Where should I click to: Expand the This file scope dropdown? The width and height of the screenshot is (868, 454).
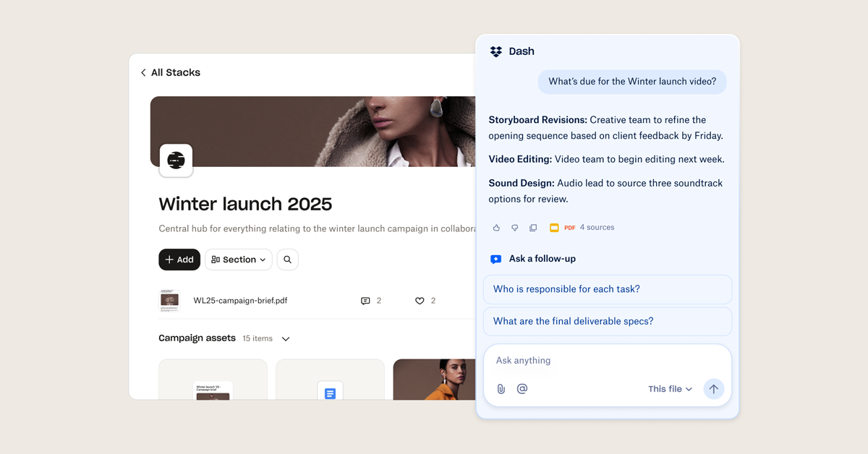[x=670, y=389]
